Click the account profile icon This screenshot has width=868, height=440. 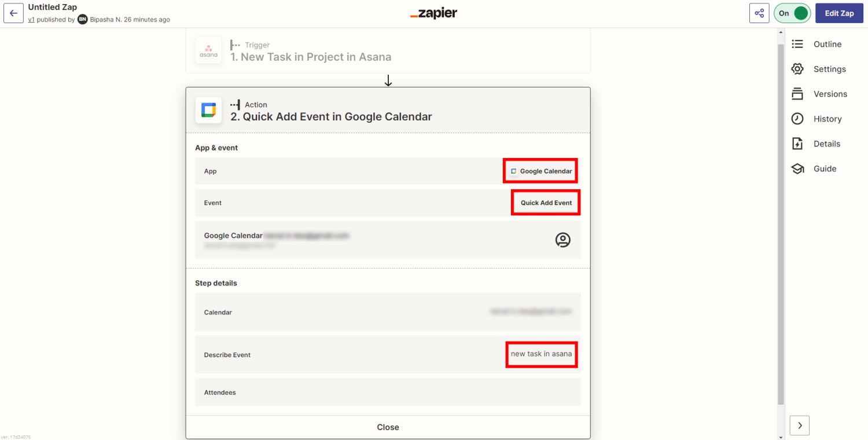point(562,240)
